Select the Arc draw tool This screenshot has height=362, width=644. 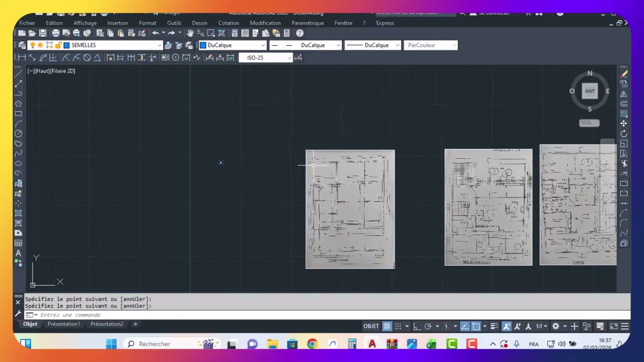(18, 124)
